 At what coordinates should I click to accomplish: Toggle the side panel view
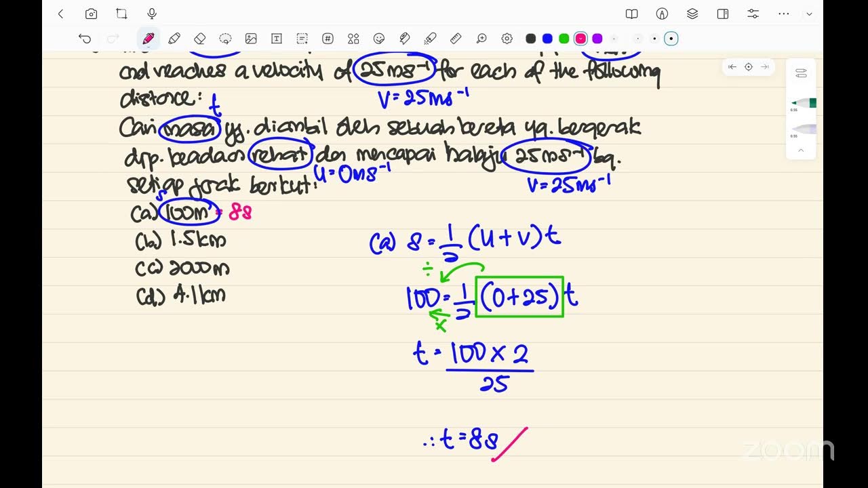click(x=723, y=14)
